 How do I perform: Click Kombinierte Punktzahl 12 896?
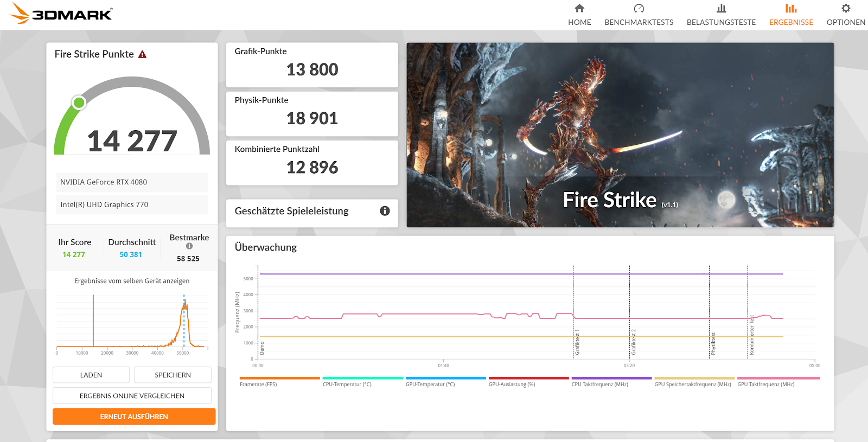[x=312, y=168]
